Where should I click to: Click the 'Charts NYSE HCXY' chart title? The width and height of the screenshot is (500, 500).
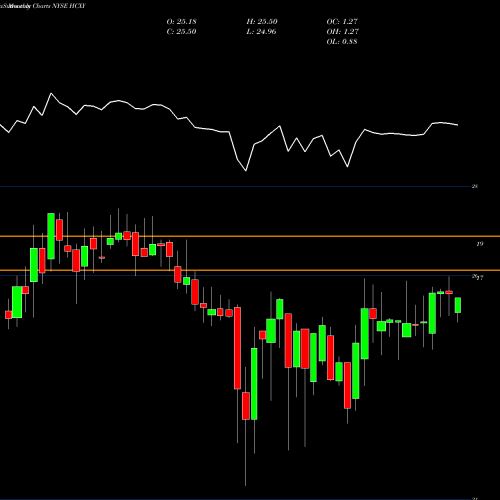pos(59,6)
